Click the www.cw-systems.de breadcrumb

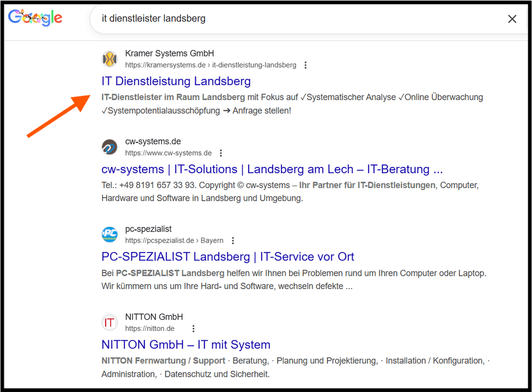tap(168, 153)
